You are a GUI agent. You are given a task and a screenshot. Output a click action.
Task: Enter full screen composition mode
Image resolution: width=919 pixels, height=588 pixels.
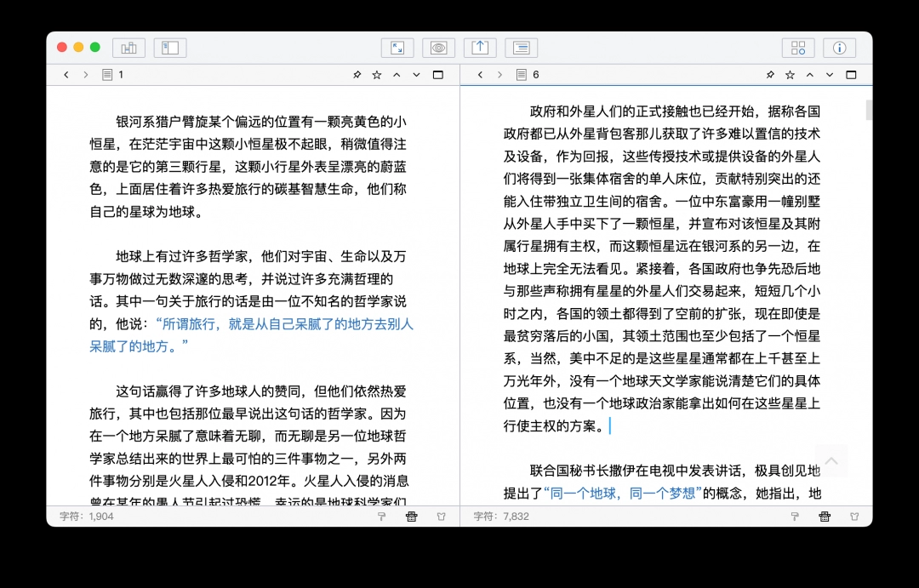(x=397, y=48)
